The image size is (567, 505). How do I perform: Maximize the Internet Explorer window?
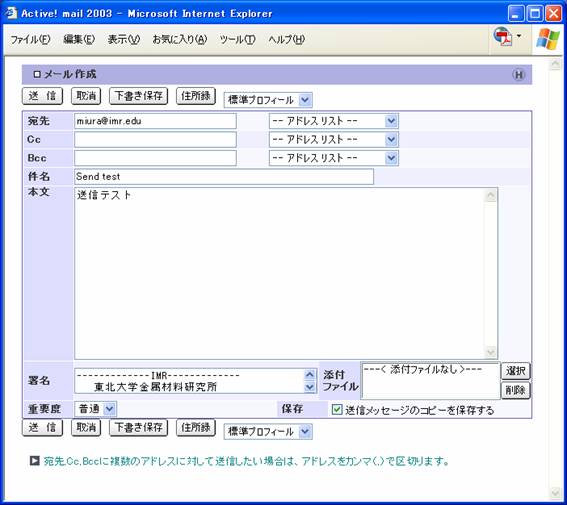click(535, 14)
